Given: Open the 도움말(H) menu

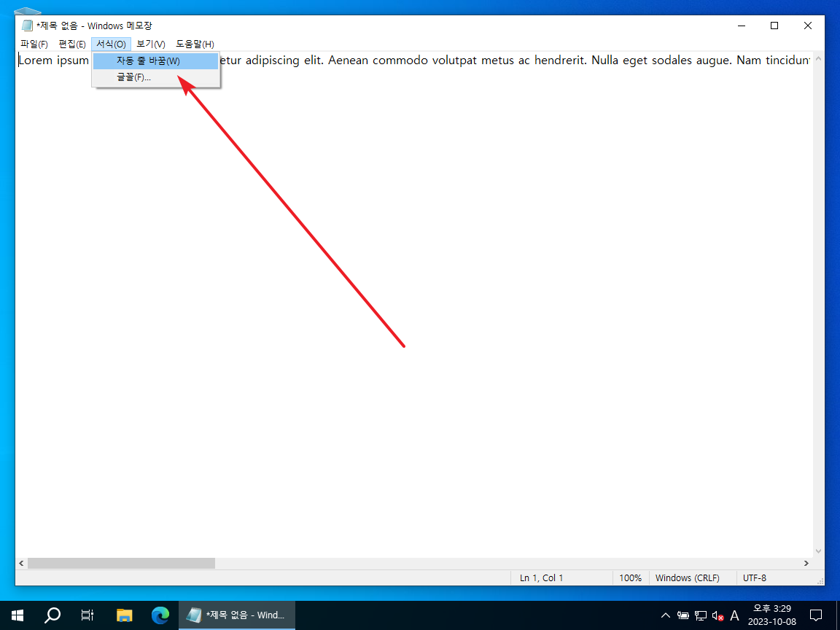Looking at the screenshot, I should pyautogui.click(x=195, y=44).
